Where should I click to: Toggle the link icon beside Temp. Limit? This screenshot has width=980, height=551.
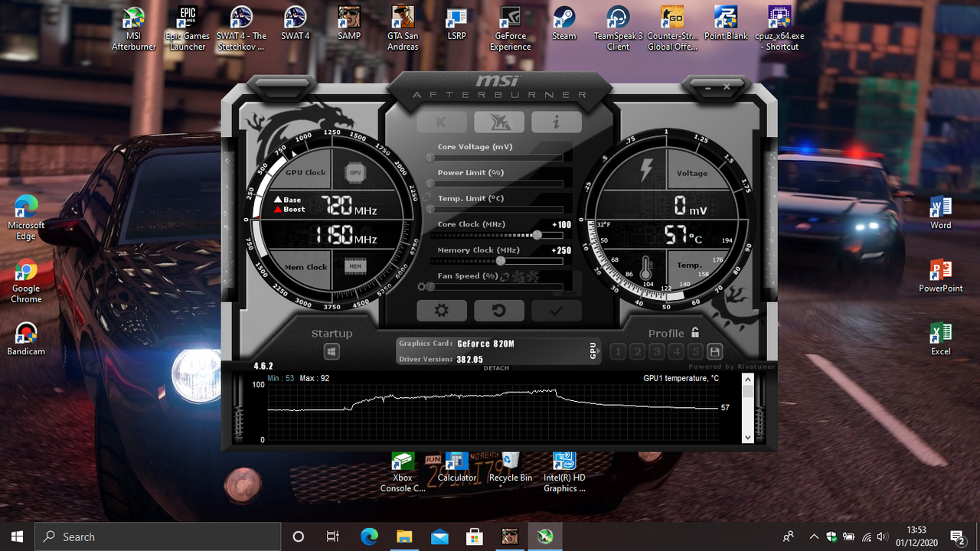coord(426,197)
